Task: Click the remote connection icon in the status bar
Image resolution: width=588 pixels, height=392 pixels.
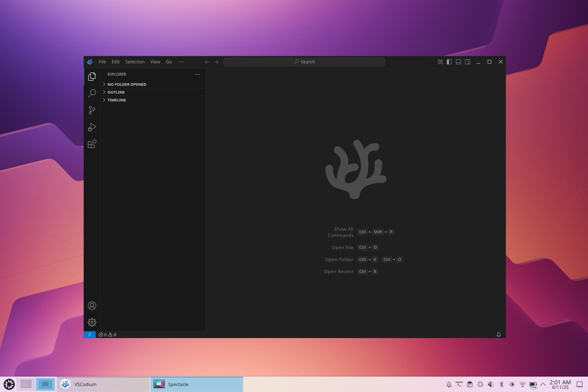Action: pos(90,334)
